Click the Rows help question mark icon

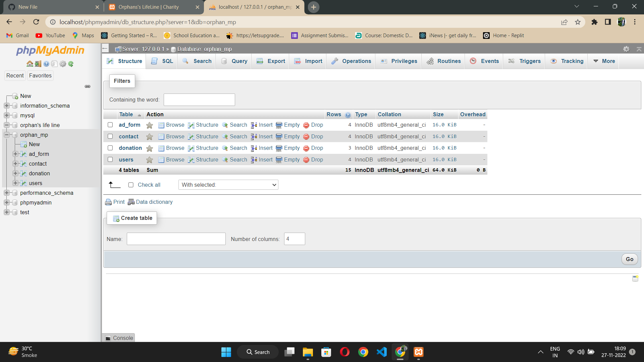pos(348,115)
